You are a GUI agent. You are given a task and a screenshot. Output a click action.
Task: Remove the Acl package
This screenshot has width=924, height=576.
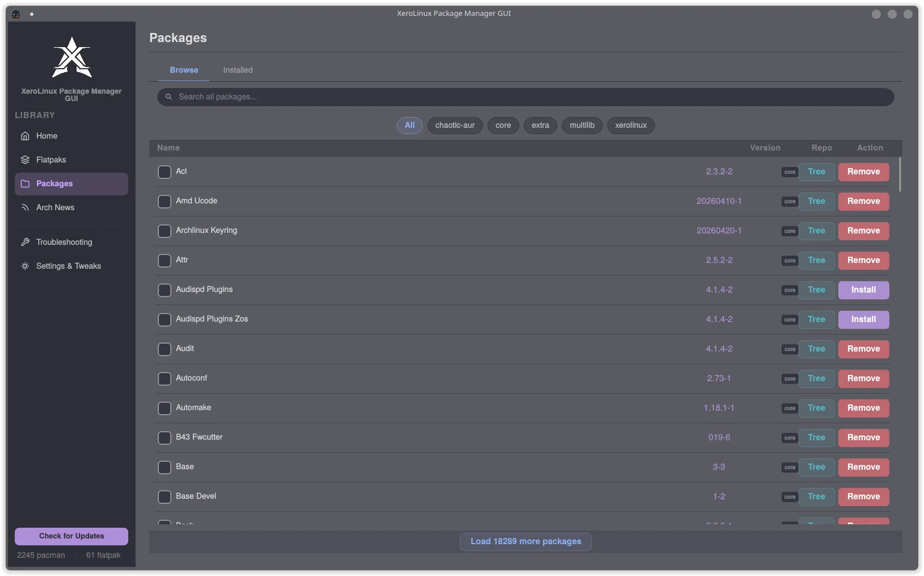(863, 172)
